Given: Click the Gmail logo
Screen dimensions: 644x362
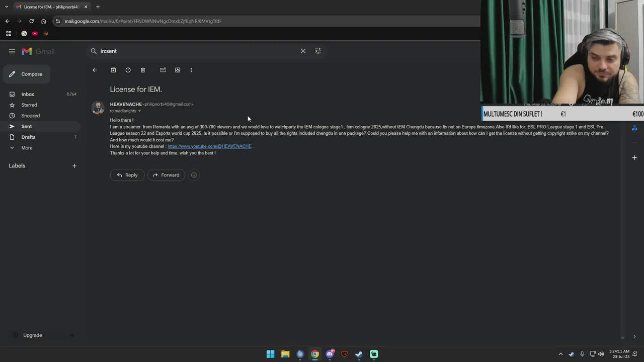Looking at the screenshot, I should pos(38,51).
